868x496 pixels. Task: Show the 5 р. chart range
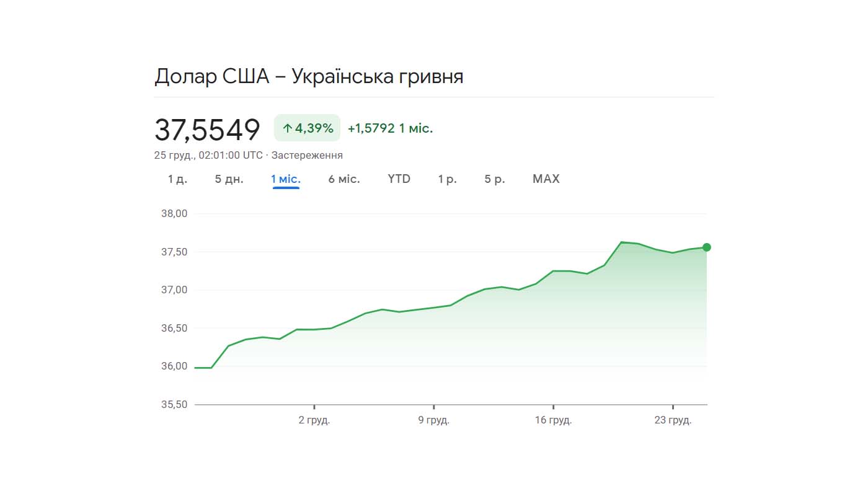pos(495,179)
